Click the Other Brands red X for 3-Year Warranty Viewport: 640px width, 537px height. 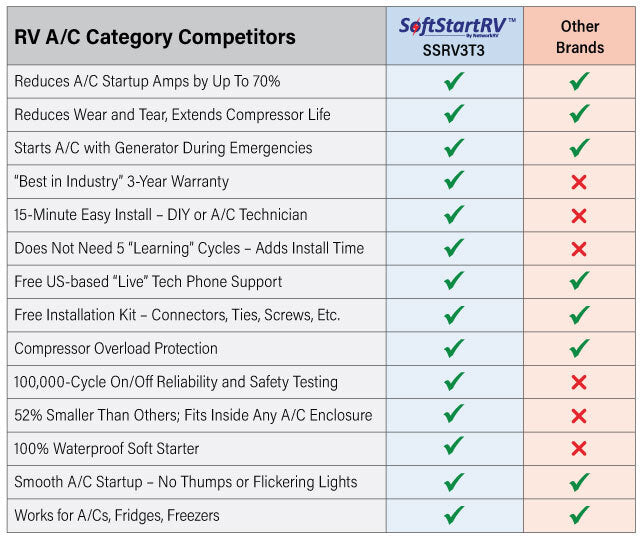coord(578,182)
